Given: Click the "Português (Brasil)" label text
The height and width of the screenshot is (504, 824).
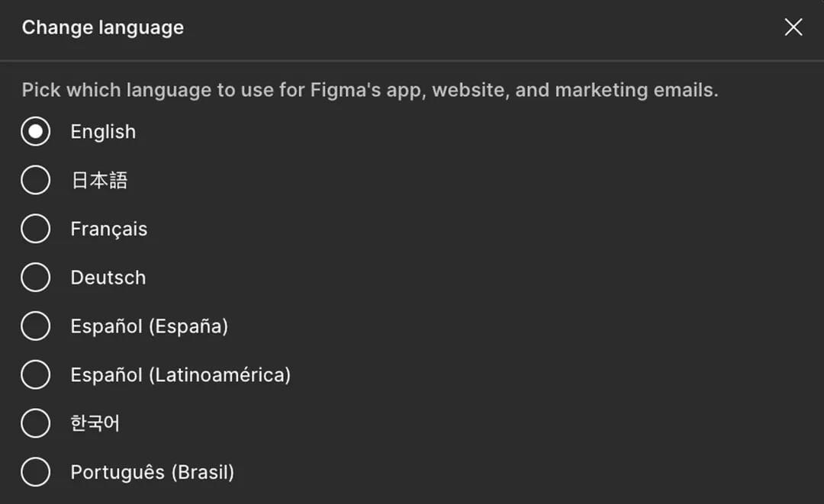Looking at the screenshot, I should 152,473.
